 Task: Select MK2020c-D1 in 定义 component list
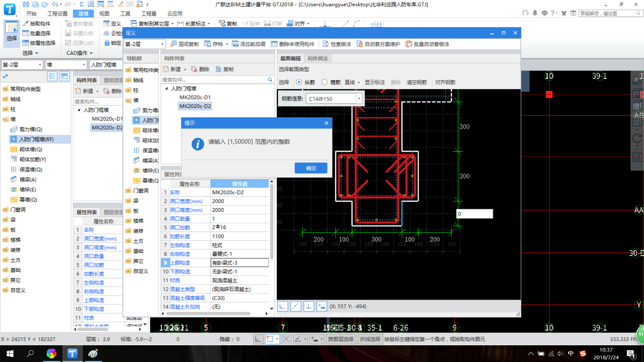click(x=195, y=97)
